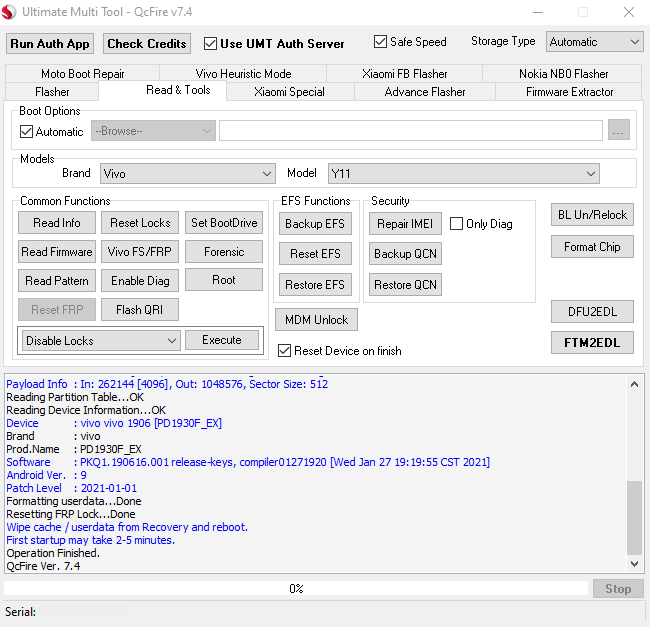Viewport: 650px width, 627px height.
Task: Click the MDM Unlock button
Action: (316, 320)
